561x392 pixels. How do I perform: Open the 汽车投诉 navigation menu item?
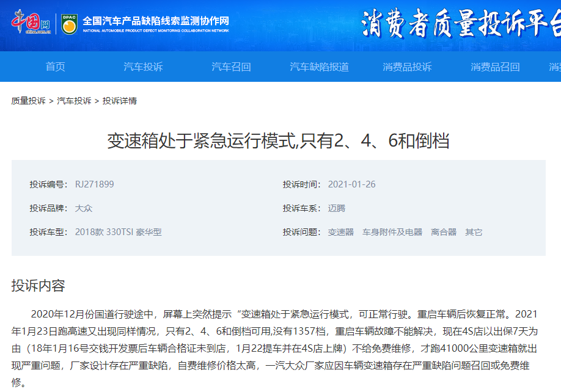coord(144,67)
